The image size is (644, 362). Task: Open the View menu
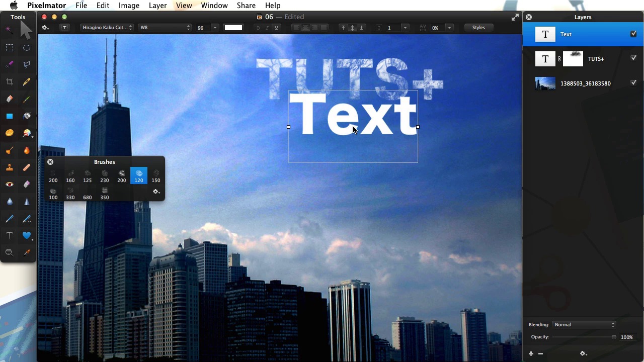point(184,6)
